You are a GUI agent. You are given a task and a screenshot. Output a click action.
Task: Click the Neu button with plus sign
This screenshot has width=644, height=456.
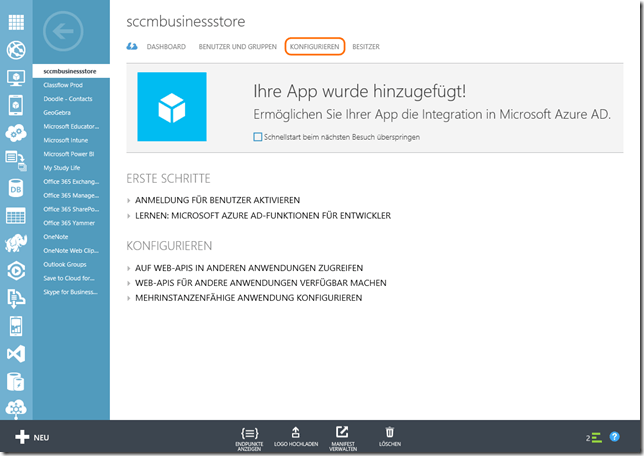pyautogui.click(x=32, y=437)
